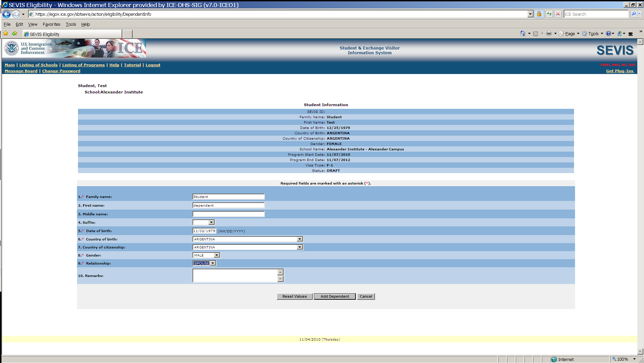Open the Gender dropdown
Image resolution: width=644 pixels, height=363 pixels.
[217, 255]
